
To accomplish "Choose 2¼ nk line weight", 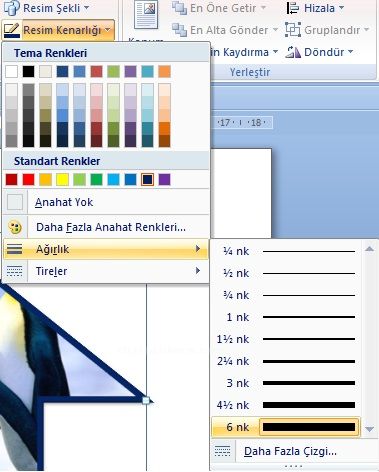I will pos(286,361).
